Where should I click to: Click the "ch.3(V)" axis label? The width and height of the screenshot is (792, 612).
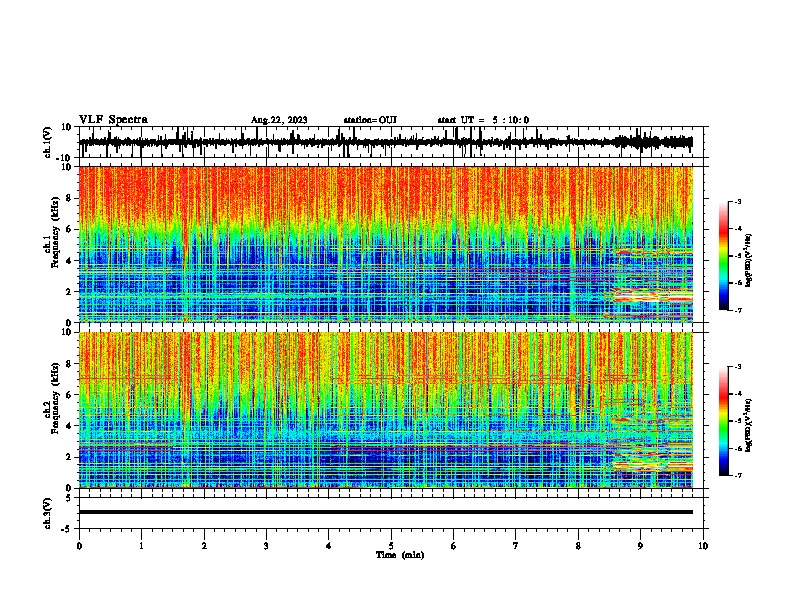[48, 513]
